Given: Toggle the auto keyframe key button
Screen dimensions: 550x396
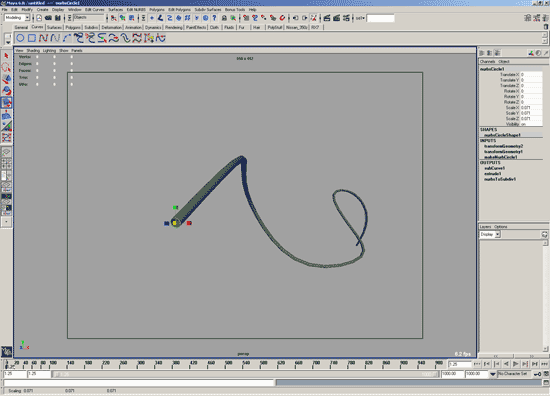Looking at the screenshot, I should click(x=537, y=374).
